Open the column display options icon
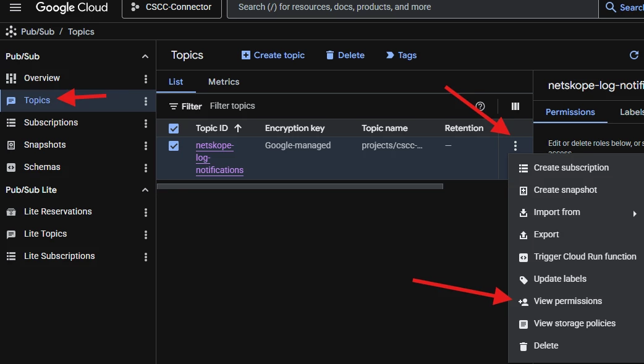Screen dimensions: 644x364 click(515, 106)
